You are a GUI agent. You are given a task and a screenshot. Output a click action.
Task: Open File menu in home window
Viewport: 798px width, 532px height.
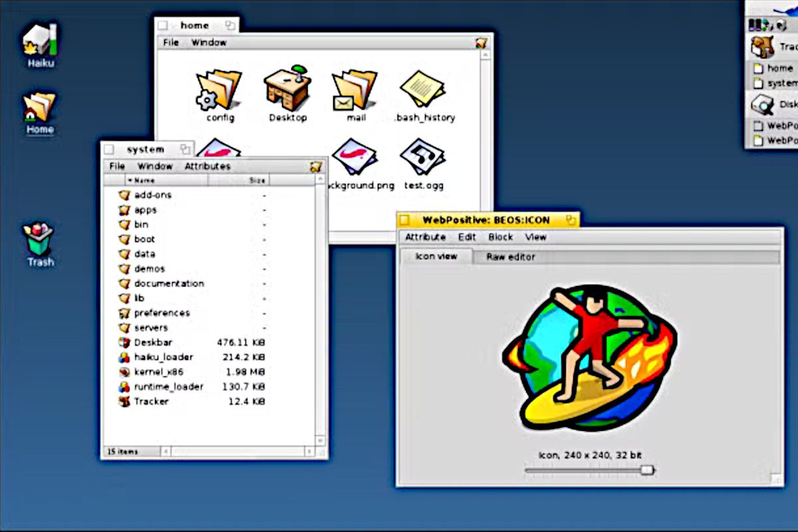click(171, 43)
